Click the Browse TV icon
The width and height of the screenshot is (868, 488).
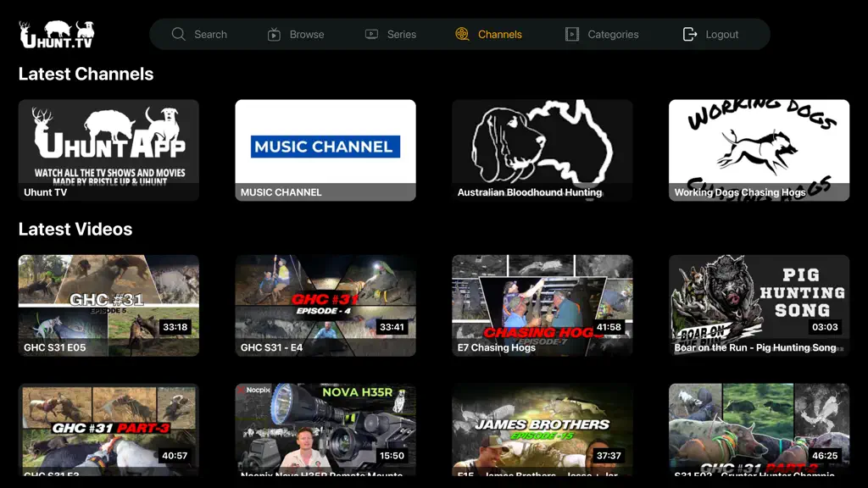click(274, 35)
